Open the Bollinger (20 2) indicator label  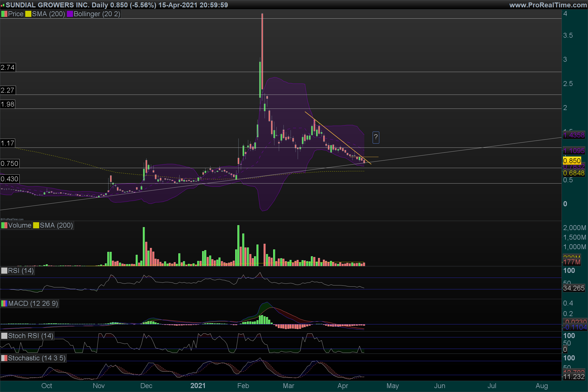tap(97, 14)
